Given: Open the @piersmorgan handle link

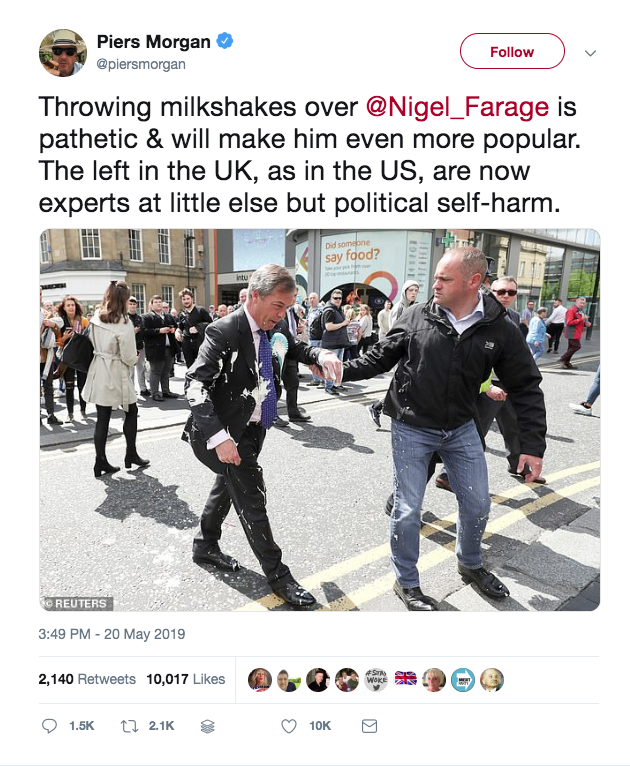Looking at the screenshot, I should pyautogui.click(x=140, y=64).
